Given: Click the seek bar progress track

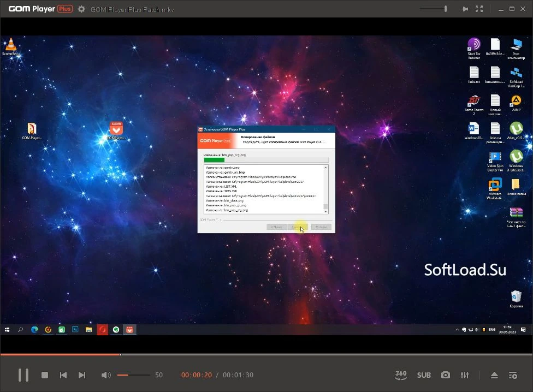Looking at the screenshot, I should point(266,355).
